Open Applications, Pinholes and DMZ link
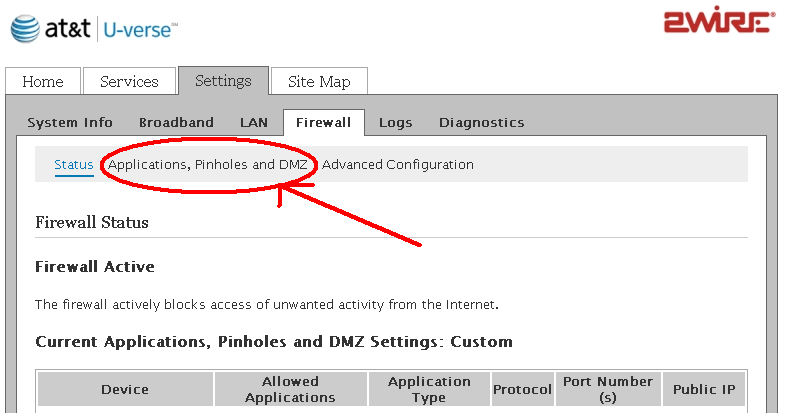Viewport: 785px width, 413px height. (208, 165)
